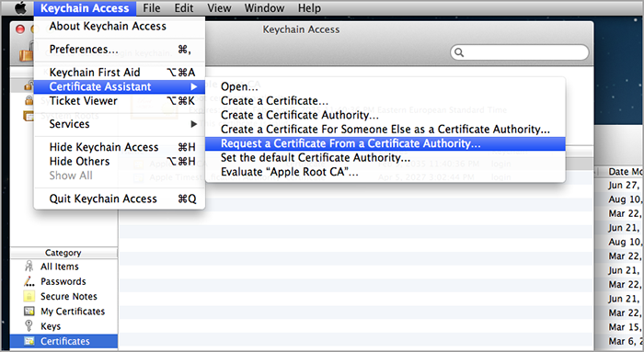Open the Window menu
The height and width of the screenshot is (352, 644).
[264, 7]
